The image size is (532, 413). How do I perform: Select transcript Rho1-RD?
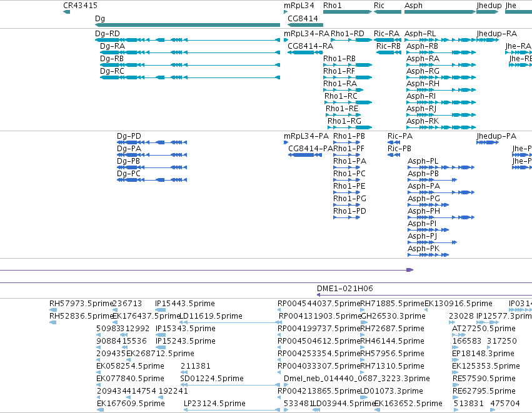coord(351,40)
